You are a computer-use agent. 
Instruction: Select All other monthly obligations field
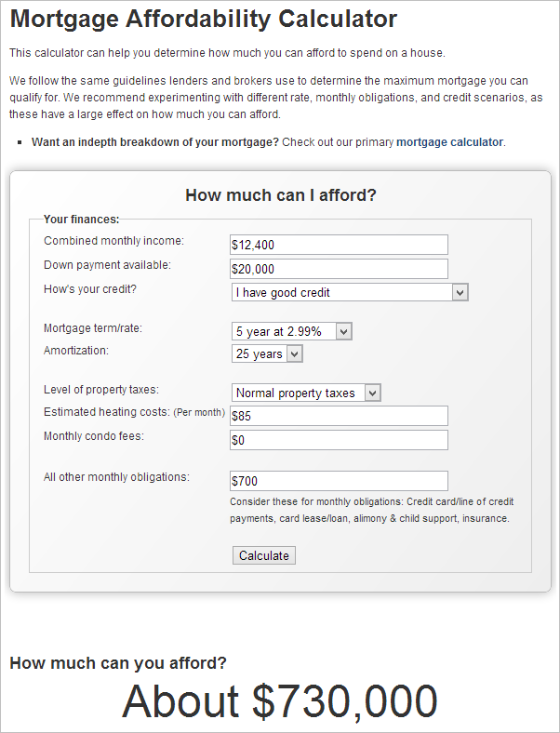pos(339,481)
